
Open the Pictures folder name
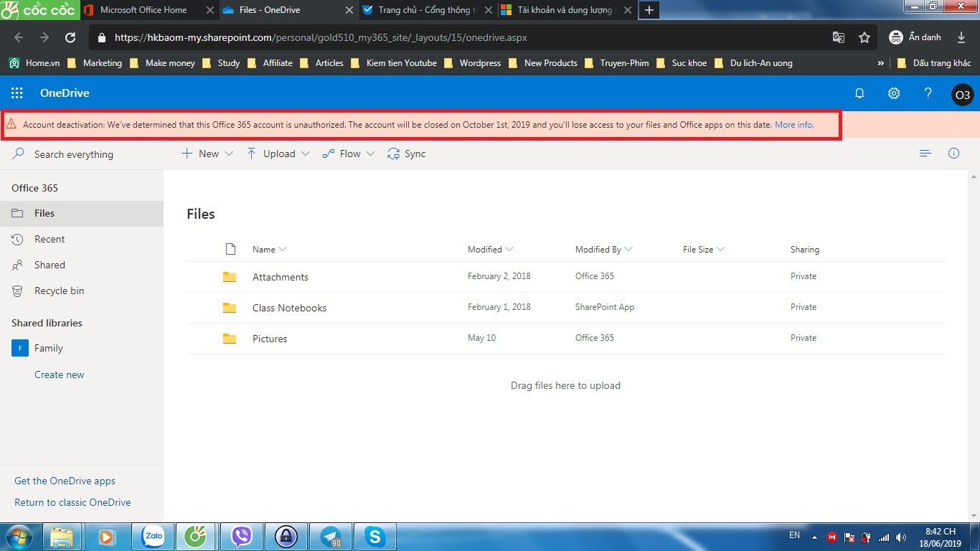click(270, 339)
